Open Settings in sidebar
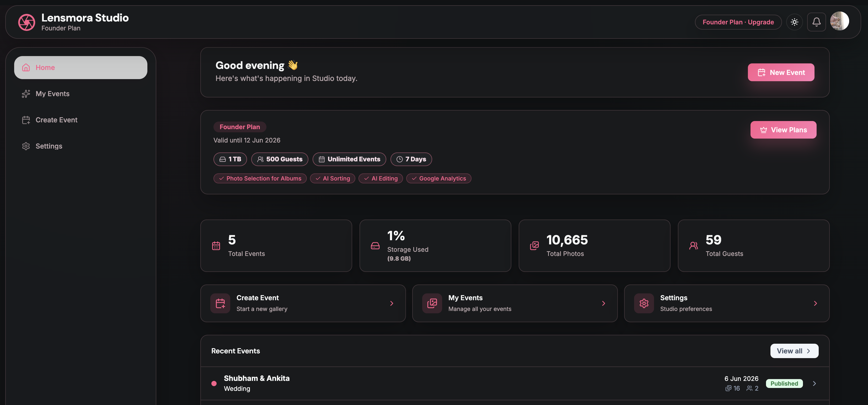 81,146
